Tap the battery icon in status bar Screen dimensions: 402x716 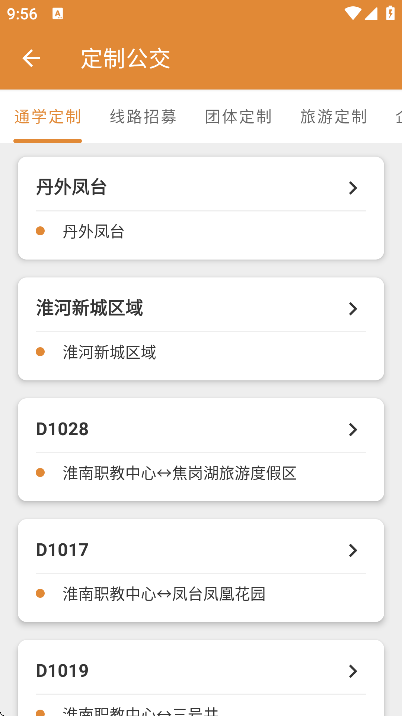tap(390, 13)
